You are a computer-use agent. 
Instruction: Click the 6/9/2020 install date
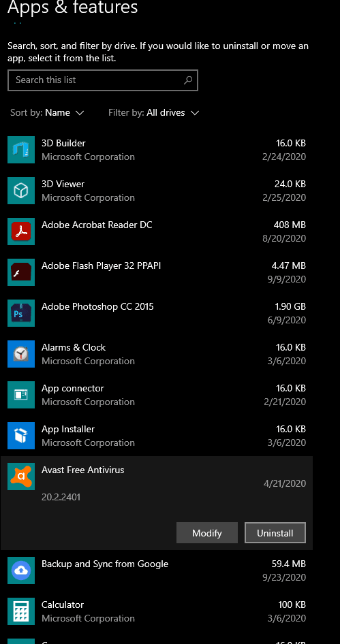(287, 321)
